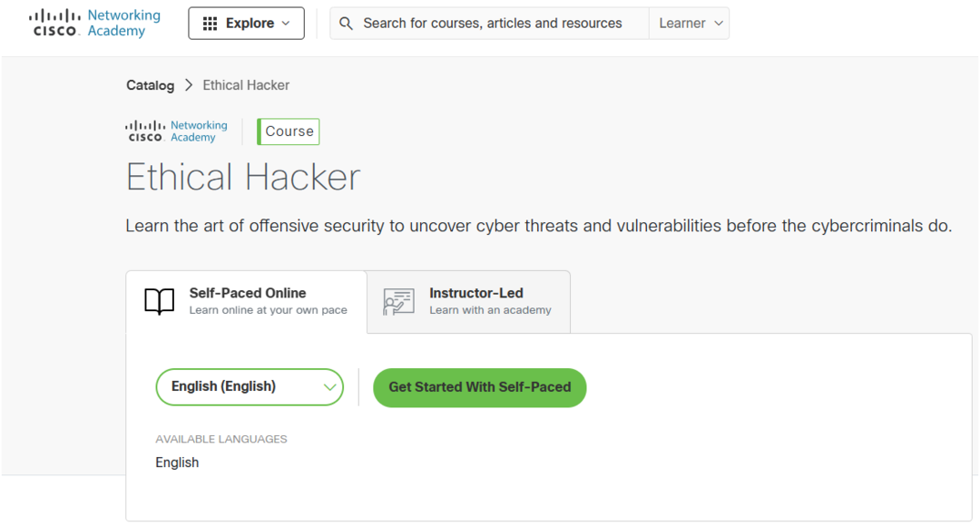Screen dimensions: 980x526
Task: Click the search magnifier icon
Action: (346, 24)
